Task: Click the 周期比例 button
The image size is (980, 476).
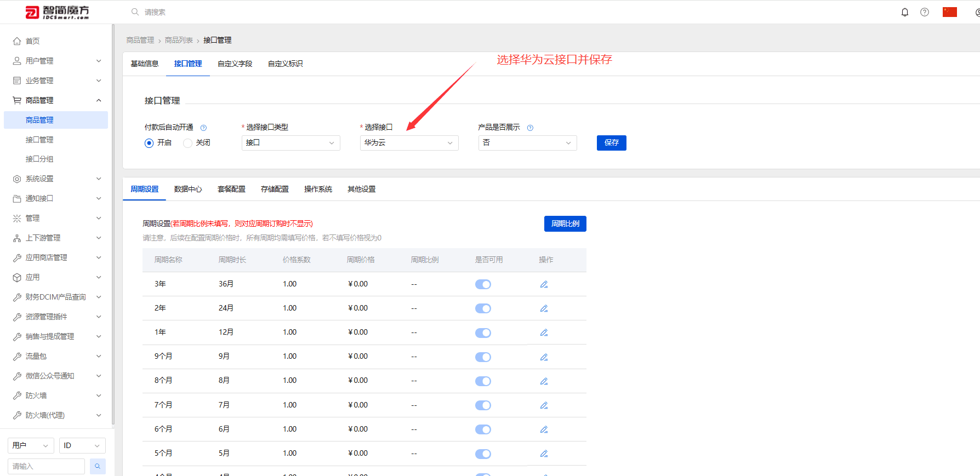Action: (x=565, y=223)
